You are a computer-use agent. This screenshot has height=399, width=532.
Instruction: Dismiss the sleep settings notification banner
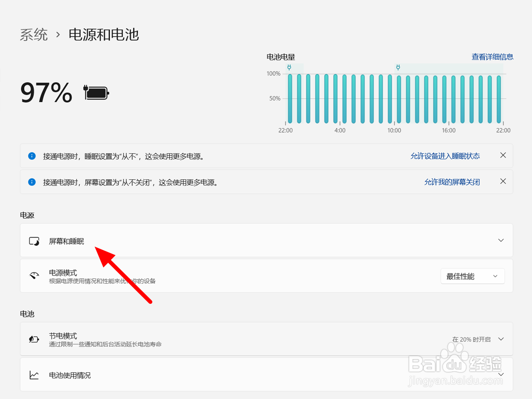click(503, 155)
